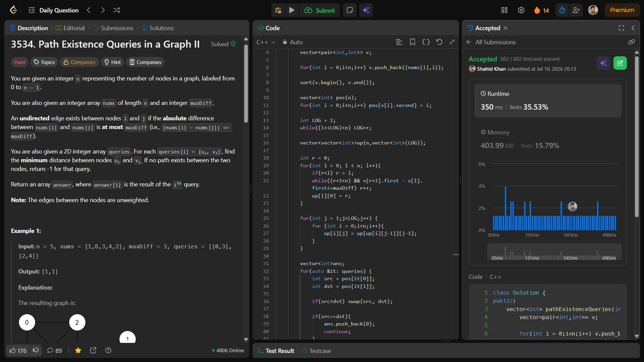The height and width of the screenshot is (362, 644).
Task: Open the C++ language dropdown
Action: click(266, 42)
